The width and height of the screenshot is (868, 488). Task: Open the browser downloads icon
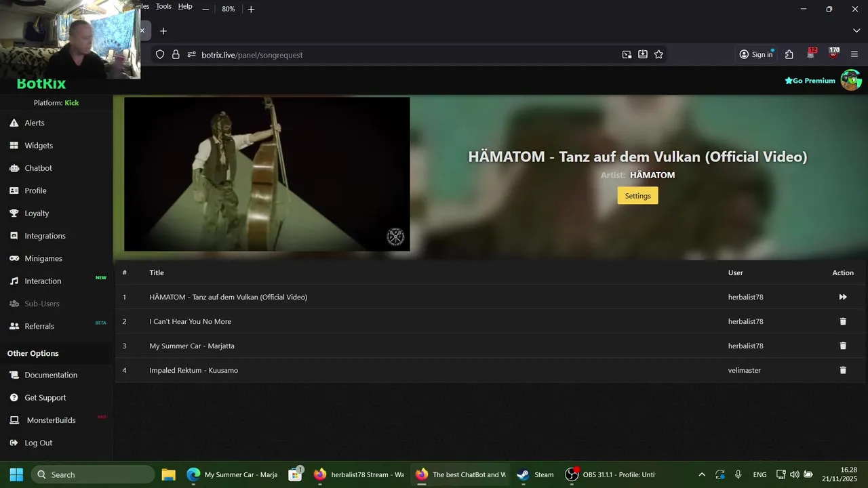coord(643,55)
